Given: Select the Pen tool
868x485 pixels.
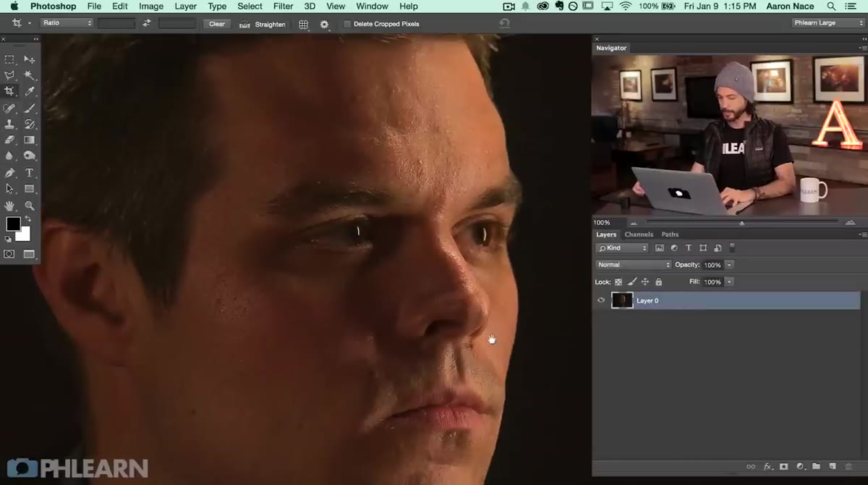Looking at the screenshot, I should tap(9, 173).
